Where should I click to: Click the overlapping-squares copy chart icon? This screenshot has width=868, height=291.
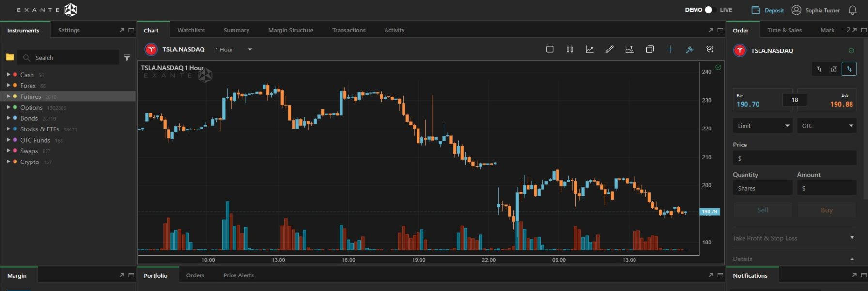(650, 49)
